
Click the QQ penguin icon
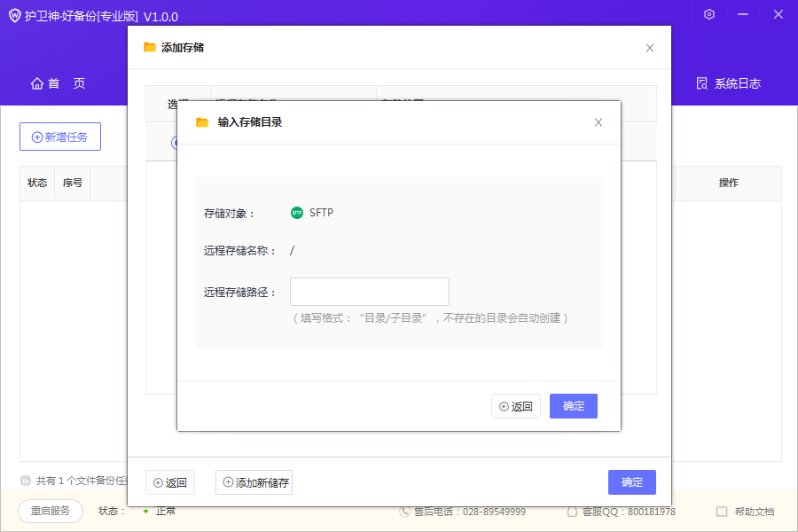(x=572, y=512)
